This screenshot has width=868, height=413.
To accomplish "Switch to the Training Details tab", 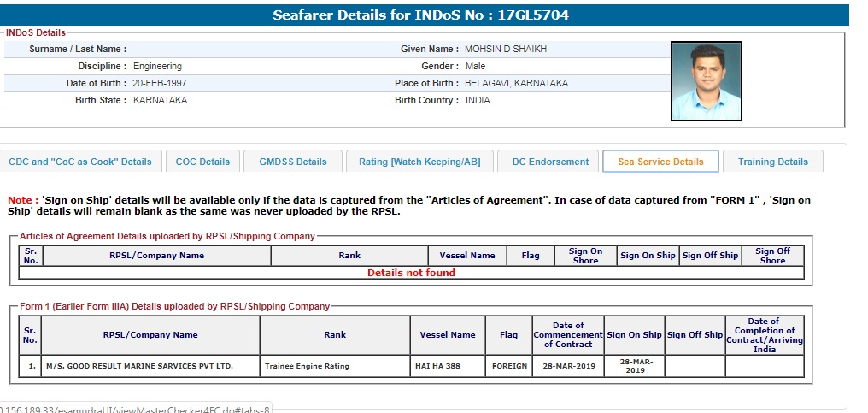I will [x=772, y=162].
